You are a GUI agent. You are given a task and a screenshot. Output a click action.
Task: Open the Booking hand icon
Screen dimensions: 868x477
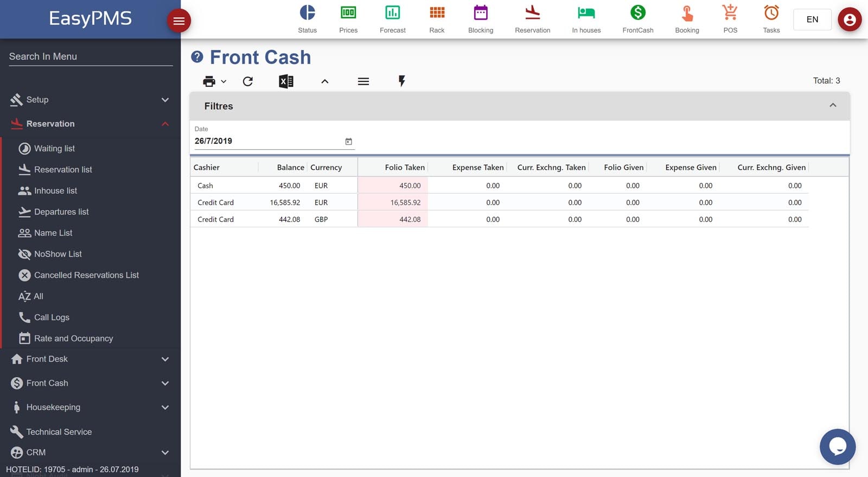point(687,12)
